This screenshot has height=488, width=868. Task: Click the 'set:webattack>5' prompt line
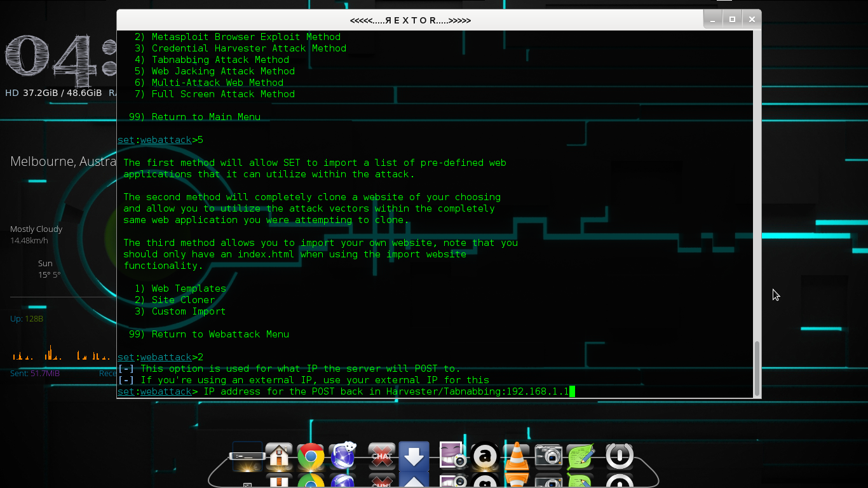click(161, 140)
